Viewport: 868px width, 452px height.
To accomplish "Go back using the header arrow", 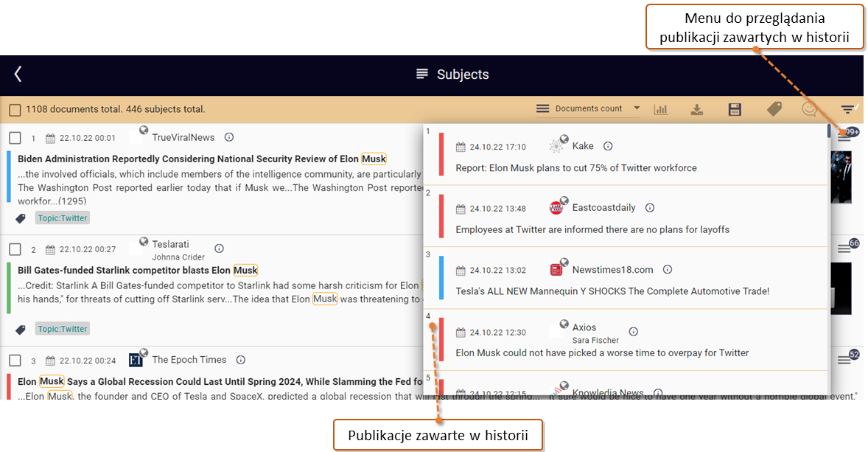I will coord(18,74).
